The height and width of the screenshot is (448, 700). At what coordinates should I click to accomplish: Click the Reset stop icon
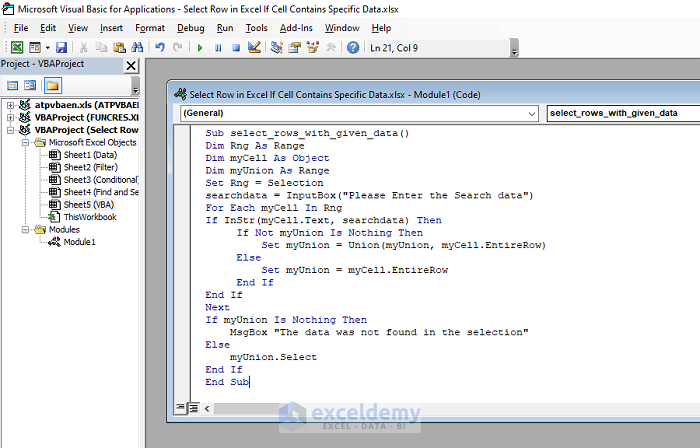[x=236, y=48]
